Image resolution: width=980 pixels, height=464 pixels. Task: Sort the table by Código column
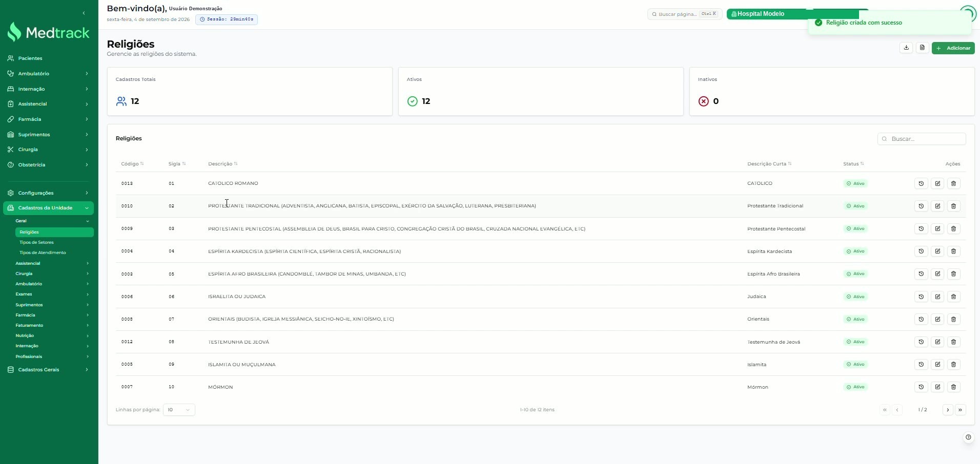point(132,164)
